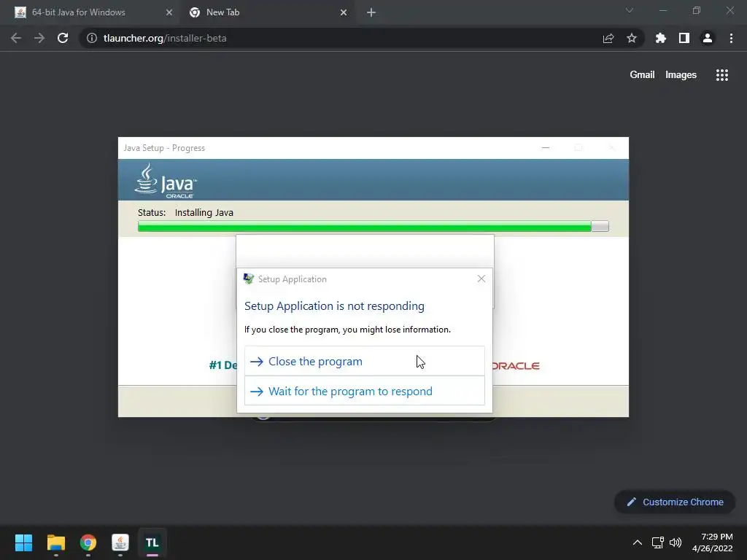This screenshot has height=560, width=747.
Task: Click the Java installation progress bar
Action: pos(373,226)
